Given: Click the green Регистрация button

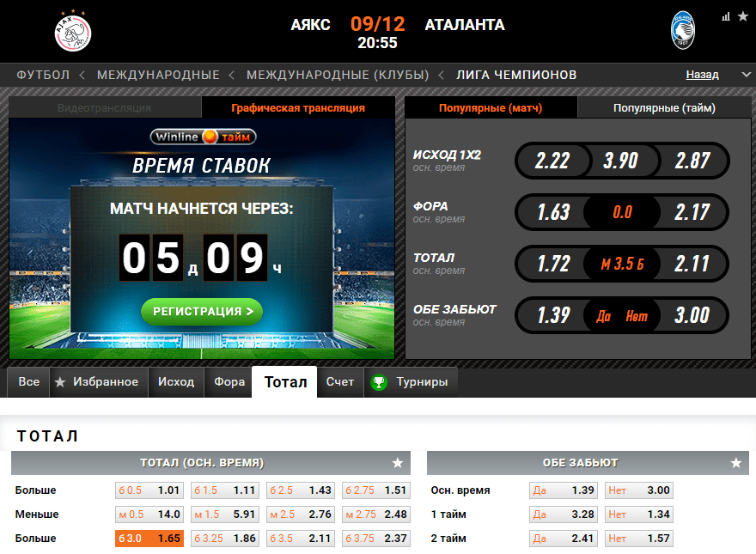Looking at the screenshot, I should (202, 312).
